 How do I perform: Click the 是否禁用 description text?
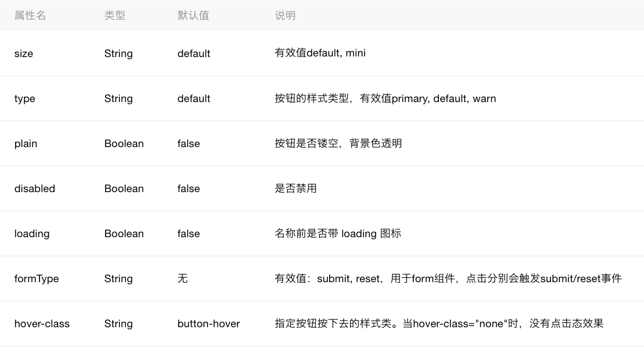[296, 189]
